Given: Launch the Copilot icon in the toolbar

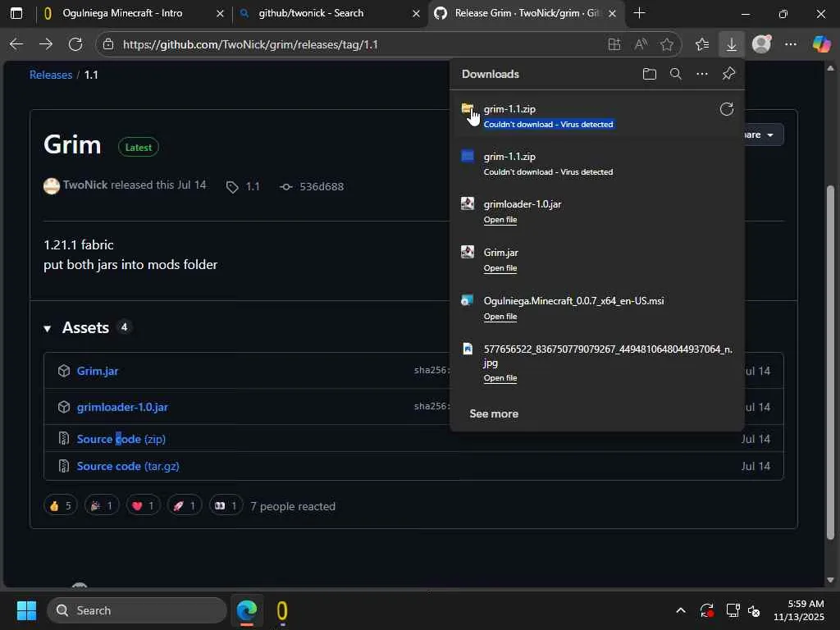Looking at the screenshot, I should (821, 44).
